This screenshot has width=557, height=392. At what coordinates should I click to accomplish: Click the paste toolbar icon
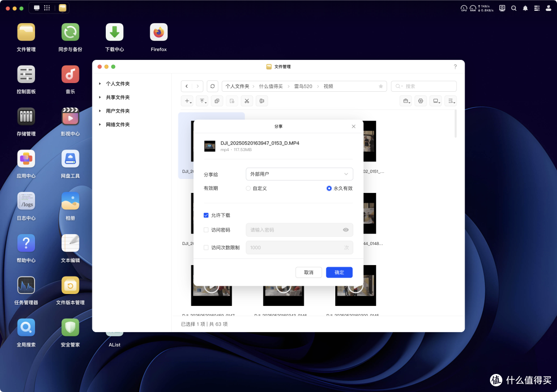232,101
